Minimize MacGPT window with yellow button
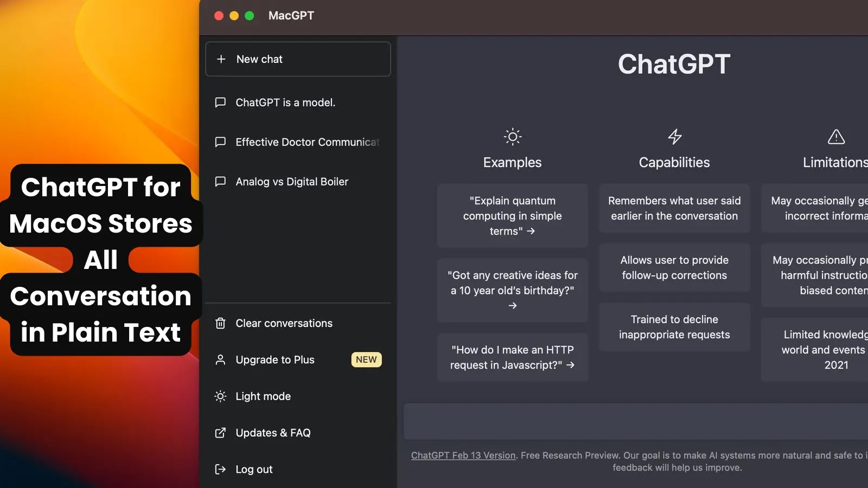Screen dimensions: 868x488 [x=234, y=16]
